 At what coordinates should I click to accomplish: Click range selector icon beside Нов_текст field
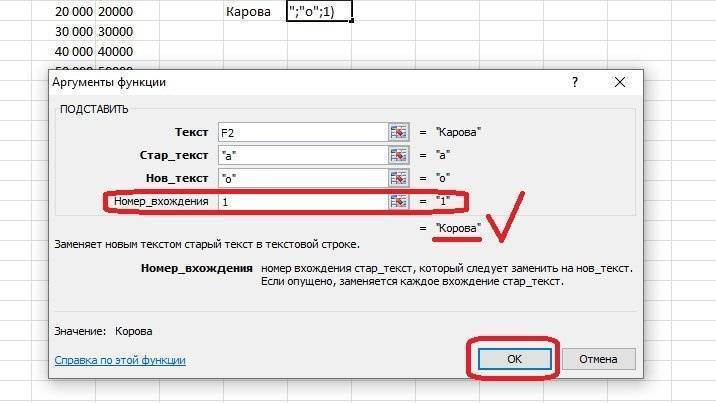click(399, 178)
